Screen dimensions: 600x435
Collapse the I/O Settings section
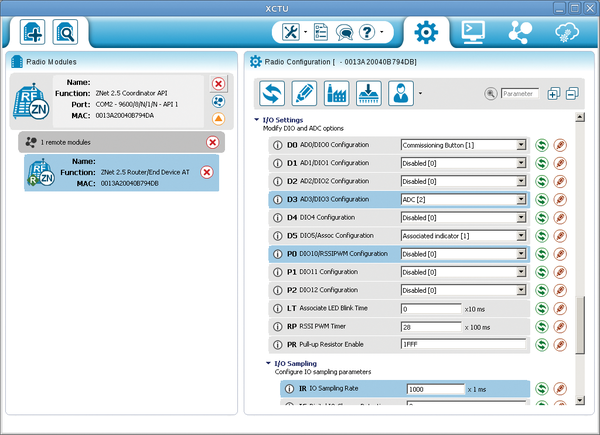(x=256, y=120)
